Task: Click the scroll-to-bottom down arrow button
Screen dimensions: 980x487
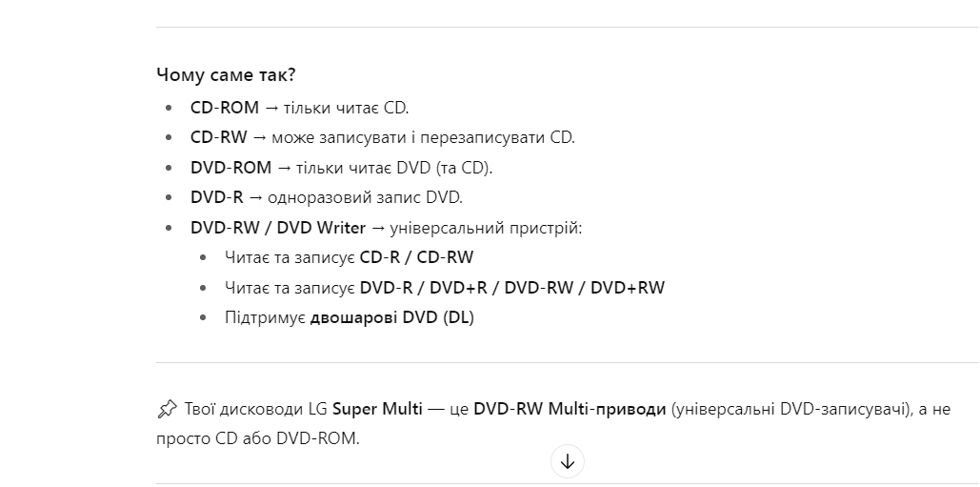Action: tap(568, 461)
